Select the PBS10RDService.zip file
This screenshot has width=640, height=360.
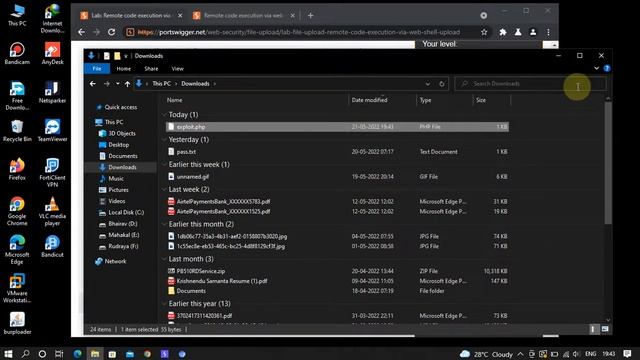tap(337, 271)
